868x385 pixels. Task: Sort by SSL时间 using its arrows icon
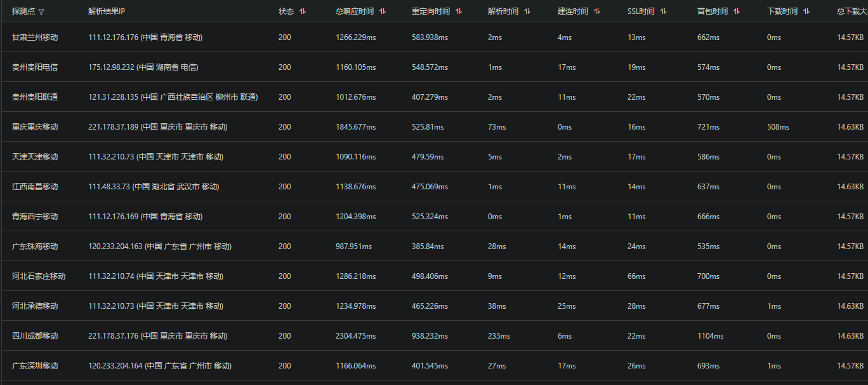663,11
